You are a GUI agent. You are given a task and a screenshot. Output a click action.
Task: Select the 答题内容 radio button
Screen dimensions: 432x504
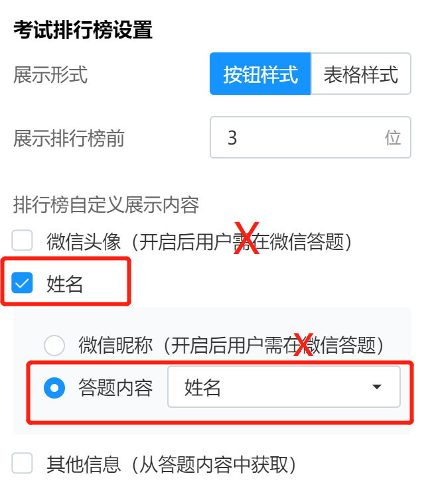[x=54, y=388]
